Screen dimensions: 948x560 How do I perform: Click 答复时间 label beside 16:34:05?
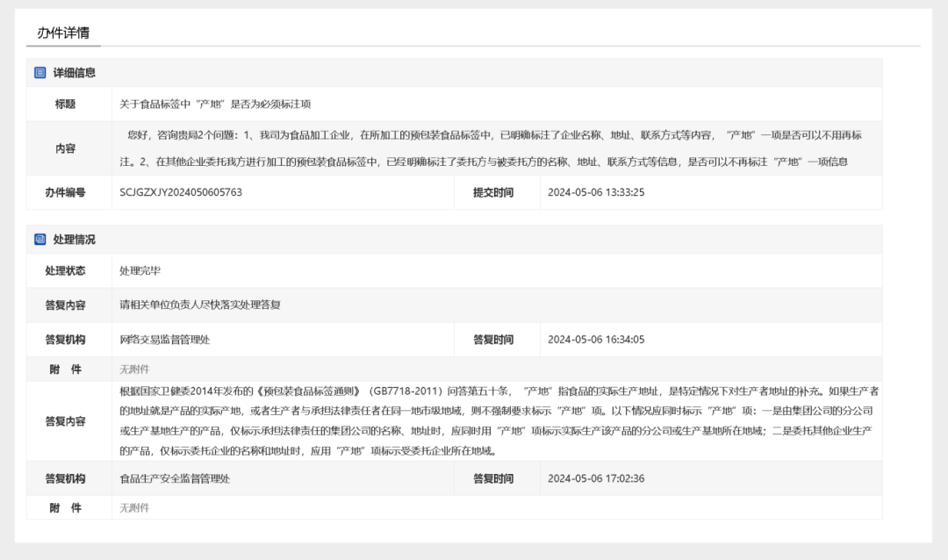[493, 340]
